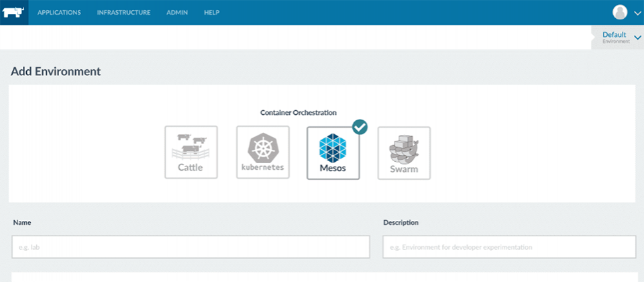Expand the user account dropdown arrow
Screen dimensions: 644x282
(x=637, y=13)
